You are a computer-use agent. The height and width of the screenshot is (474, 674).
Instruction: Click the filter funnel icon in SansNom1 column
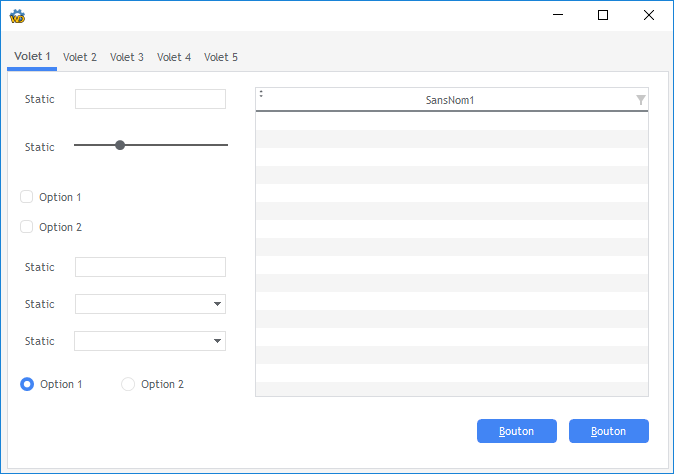tap(641, 99)
